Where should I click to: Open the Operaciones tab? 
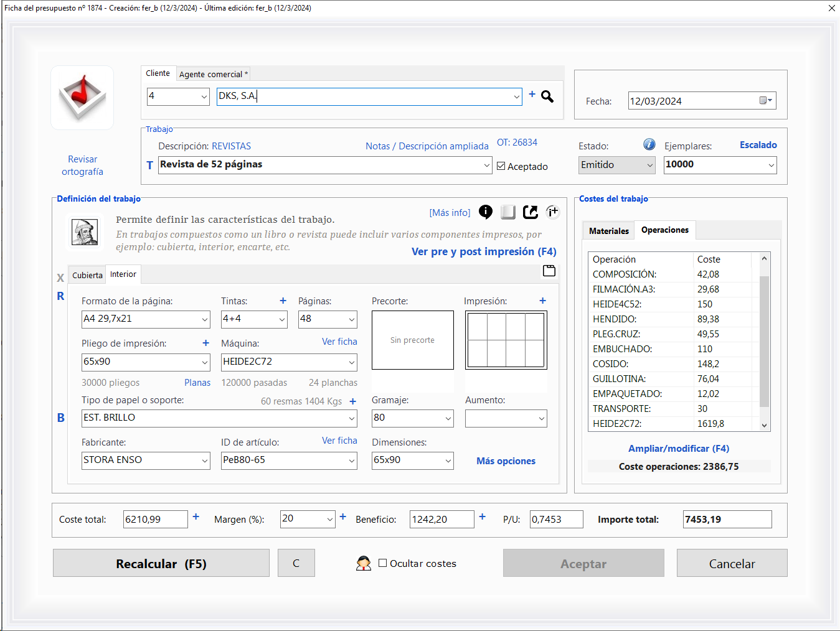[665, 230]
